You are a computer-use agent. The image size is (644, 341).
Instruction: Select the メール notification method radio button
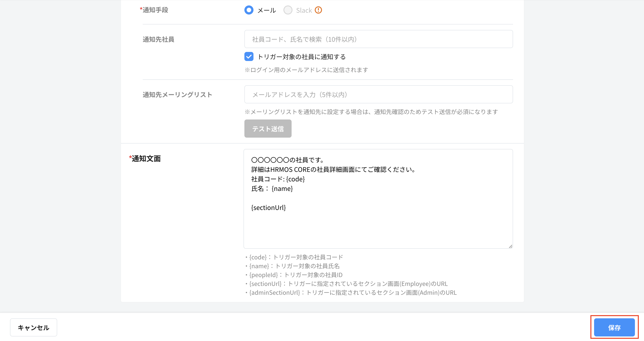[249, 10]
